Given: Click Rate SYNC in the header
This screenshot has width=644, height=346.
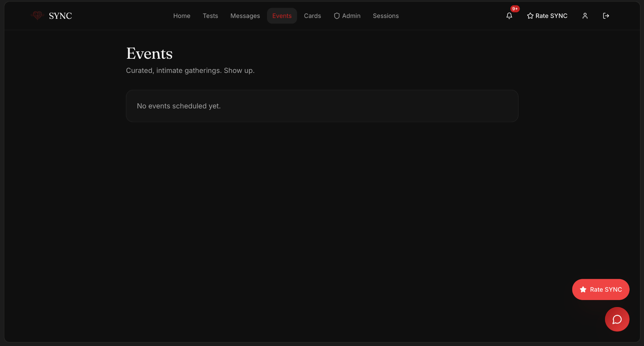Looking at the screenshot, I should tap(547, 16).
